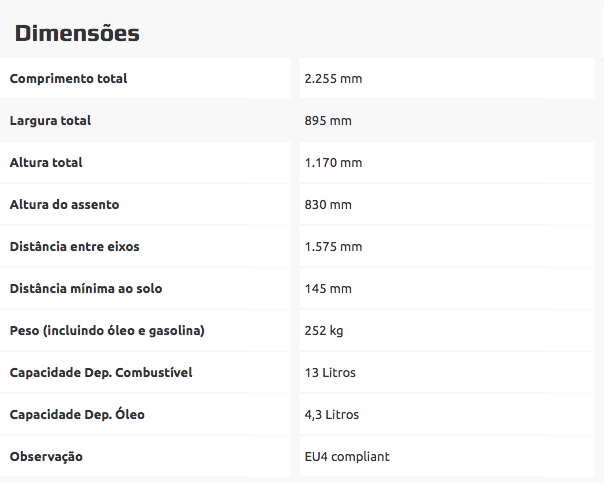
Task: Click the 145 mm ground clearance value
Action: click(x=328, y=289)
